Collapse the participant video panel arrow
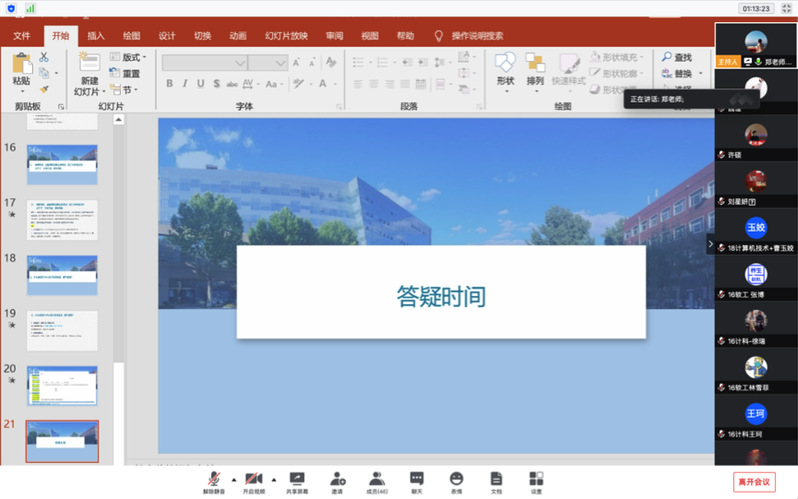This screenshot has width=798, height=499. click(711, 243)
